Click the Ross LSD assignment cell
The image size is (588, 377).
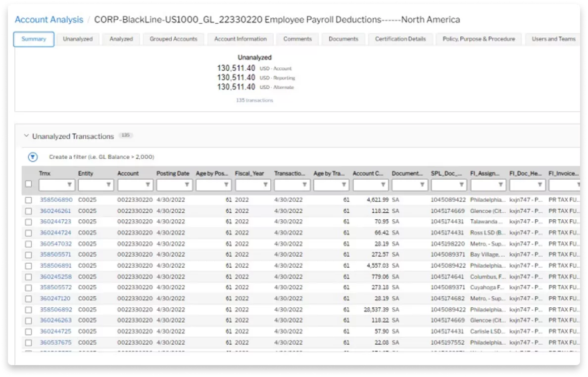[x=488, y=233]
